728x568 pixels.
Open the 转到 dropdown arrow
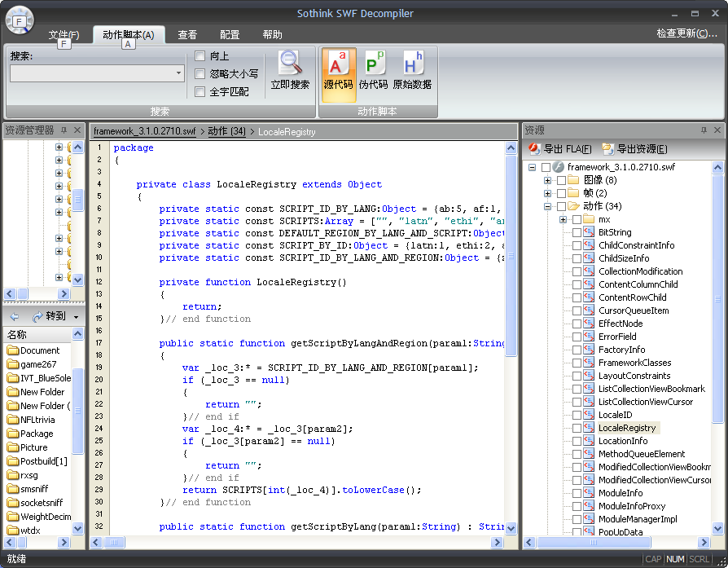pos(77,317)
